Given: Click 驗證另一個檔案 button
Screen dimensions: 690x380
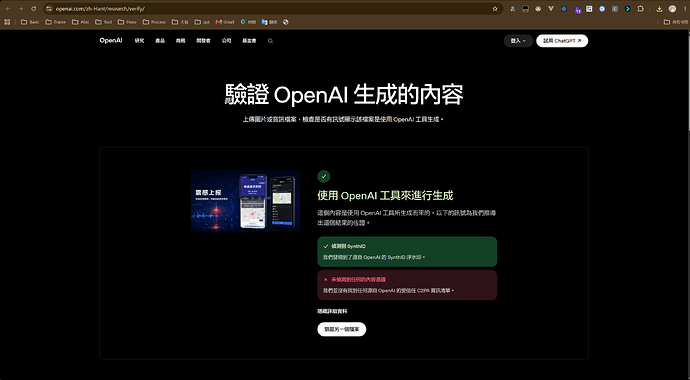Looking at the screenshot, I should (x=341, y=329).
